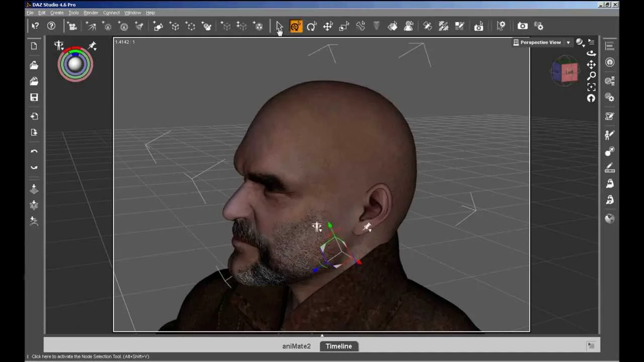Click the Render camera icon
The width and height of the screenshot is (644, 362).
[x=522, y=26]
